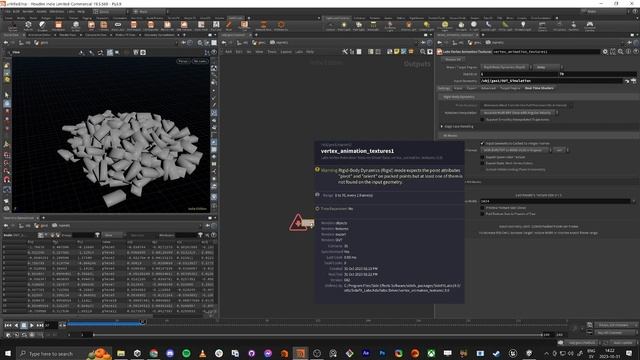Select the Spot Light shelf tool

(x=358, y=26)
